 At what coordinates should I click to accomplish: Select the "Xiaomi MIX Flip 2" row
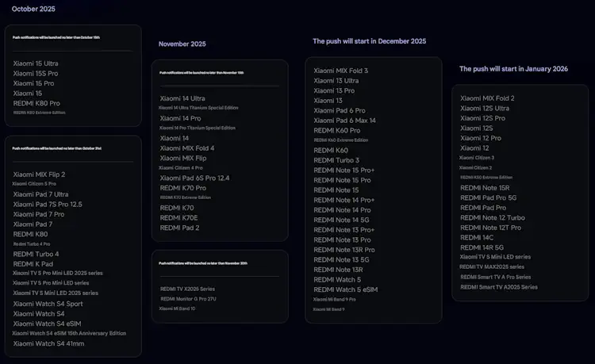click(x=39, y=174)
